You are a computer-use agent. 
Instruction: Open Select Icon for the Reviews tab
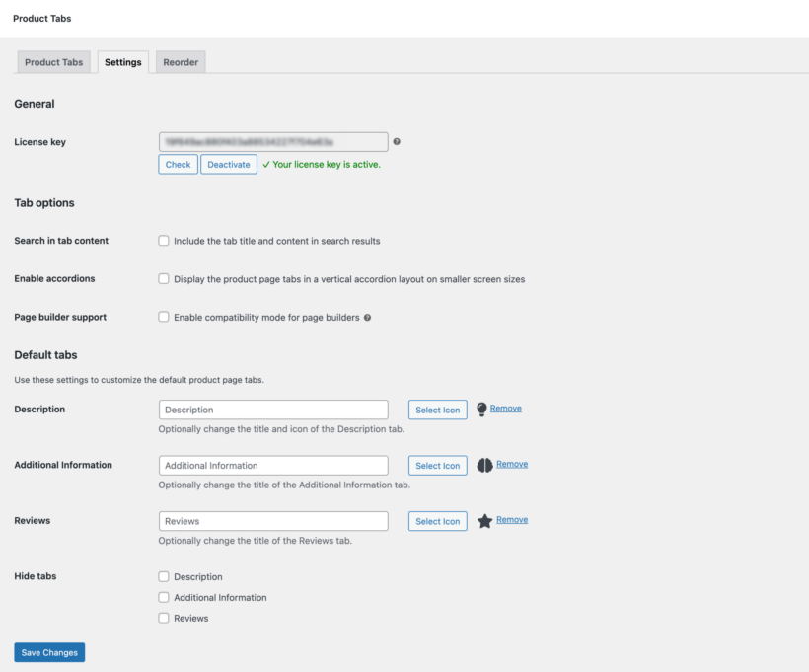click(437, 520)
